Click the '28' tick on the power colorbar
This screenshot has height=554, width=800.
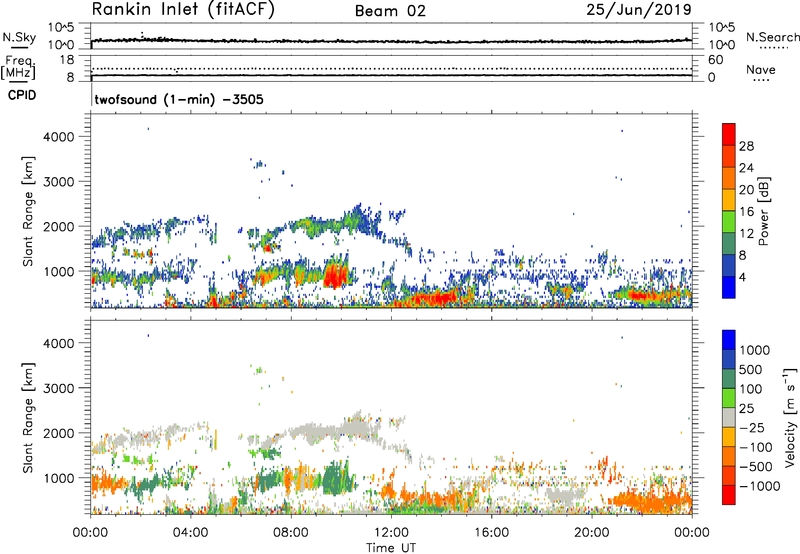[746, 146]
